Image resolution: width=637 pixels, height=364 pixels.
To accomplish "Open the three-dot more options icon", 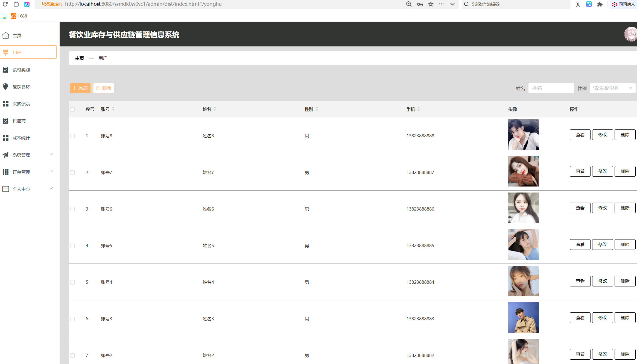I will [x=441, y=4].
